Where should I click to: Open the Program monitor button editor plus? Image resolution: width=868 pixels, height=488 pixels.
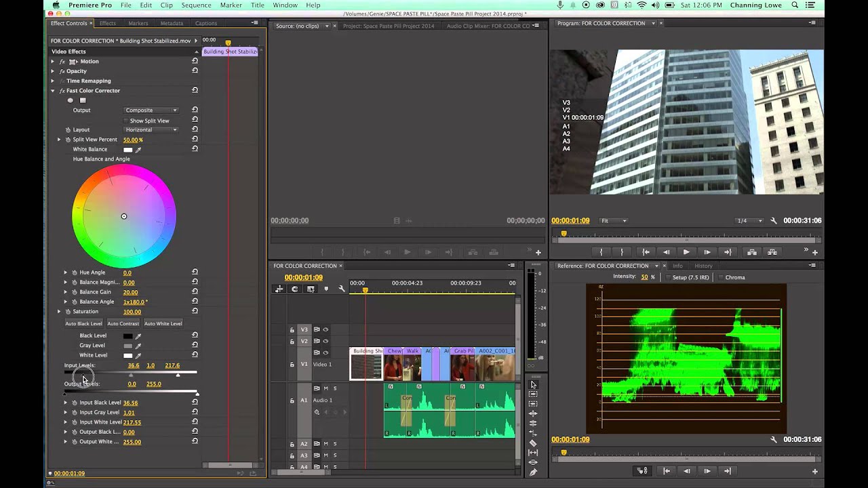pos(814,252)
